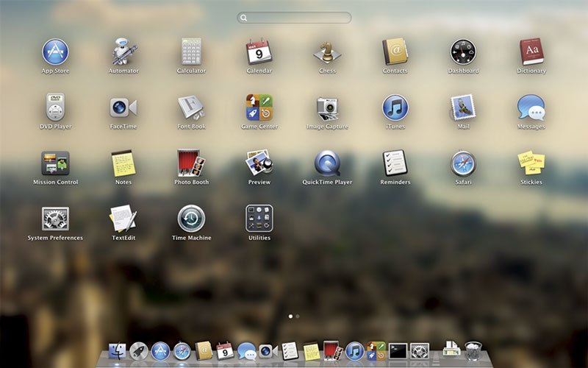Open System Preferences gear in the Dock
Image resolution: width=588 pixels, height=368 pixels.
coord(420,352)
